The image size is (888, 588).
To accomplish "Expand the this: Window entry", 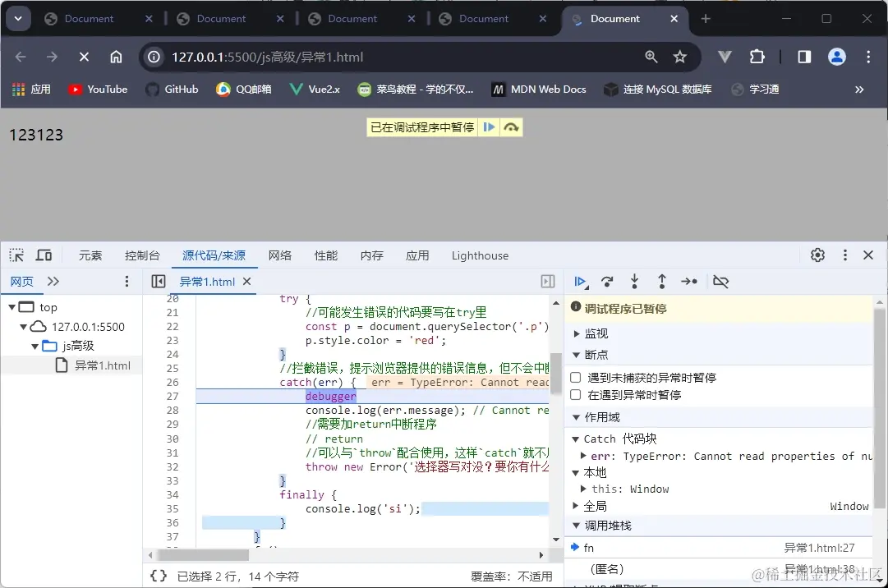I will pyautogui.click(x=583, y=489).
